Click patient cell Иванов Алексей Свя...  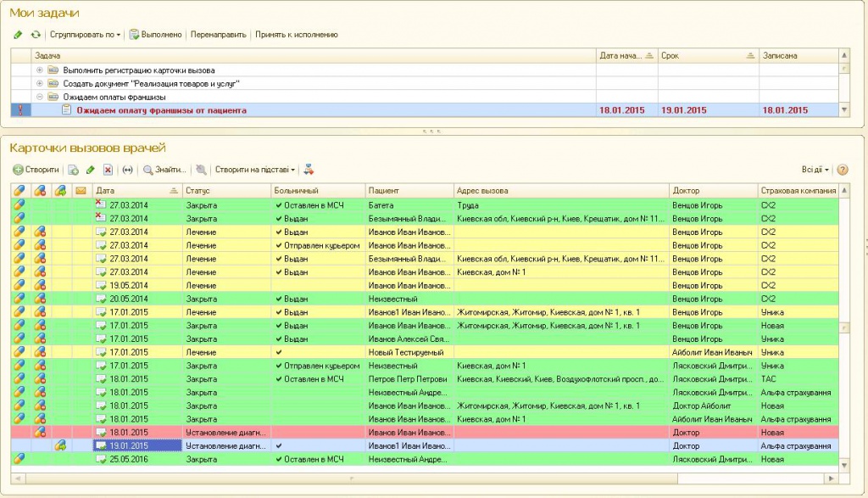pos(409,339)
